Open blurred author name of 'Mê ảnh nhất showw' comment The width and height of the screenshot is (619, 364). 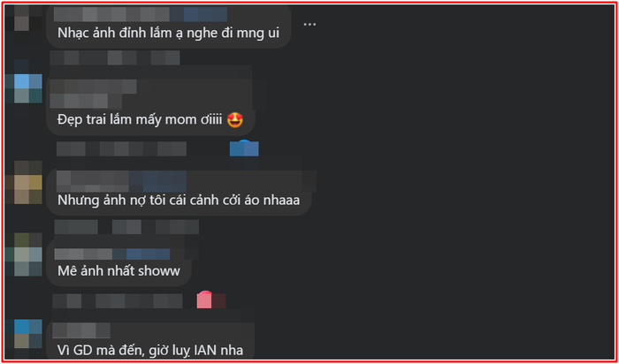(x=112, y=254)
